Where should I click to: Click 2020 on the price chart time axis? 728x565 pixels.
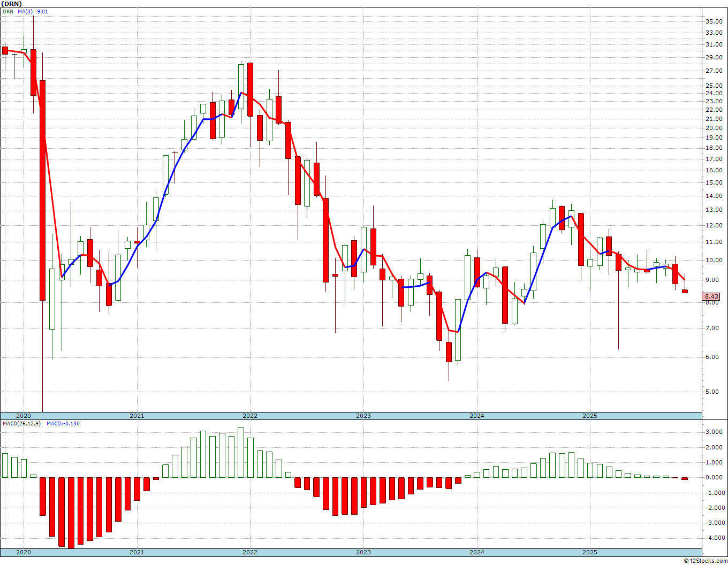(x=24, y=416)
